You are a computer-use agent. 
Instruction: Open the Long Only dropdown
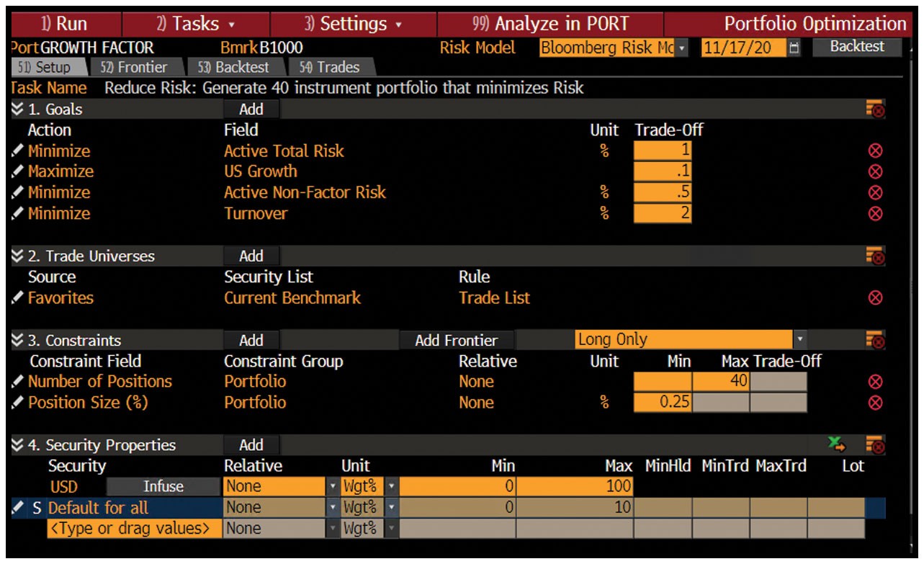point(799,339)
